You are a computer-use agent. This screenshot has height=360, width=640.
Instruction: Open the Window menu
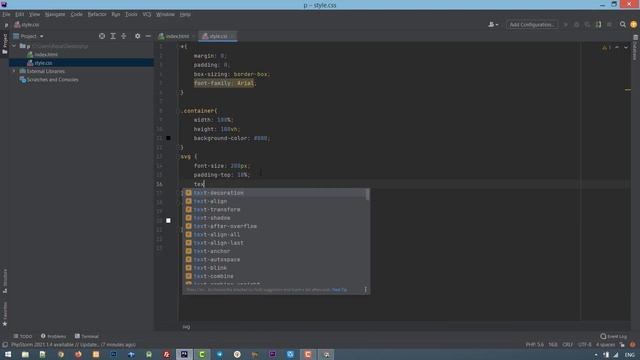click(165, 14)
